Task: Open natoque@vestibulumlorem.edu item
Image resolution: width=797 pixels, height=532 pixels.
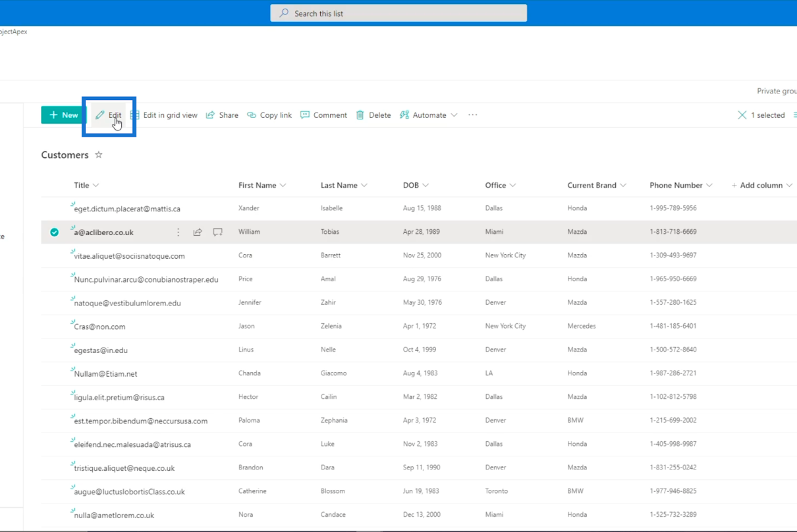Action: [127, 304]
